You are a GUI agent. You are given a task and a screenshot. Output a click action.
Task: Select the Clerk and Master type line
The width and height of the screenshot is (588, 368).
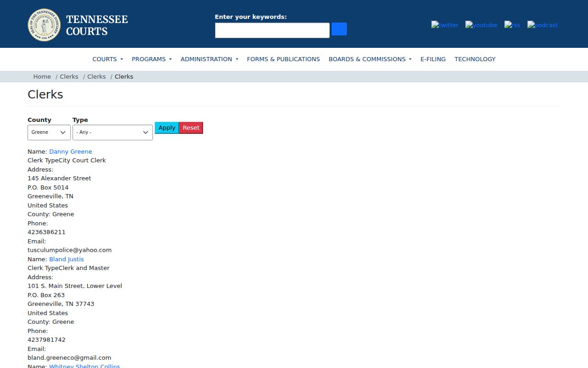[x=68, y=268]
